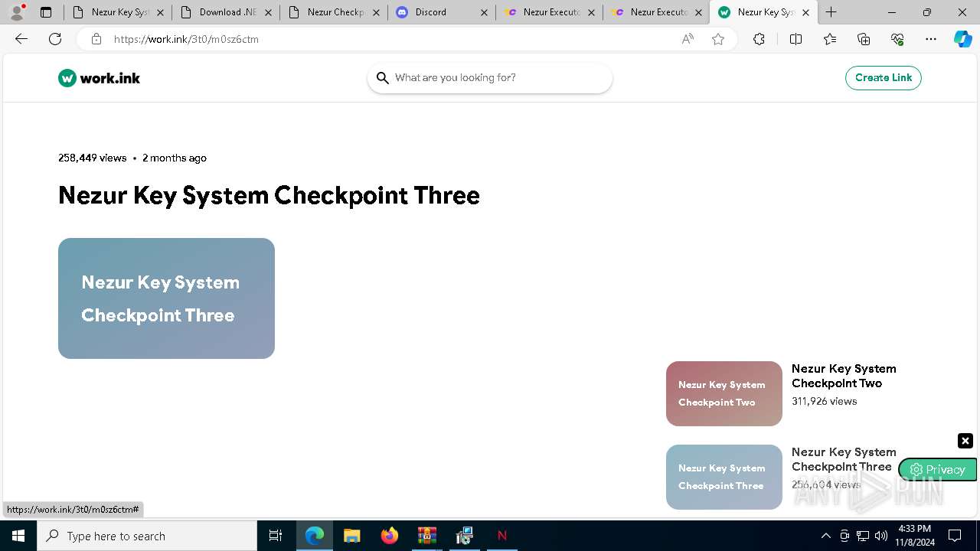This screenshot has width=980, height=551.
Task: Add this page to favorites star
Action: pos(718,39)
